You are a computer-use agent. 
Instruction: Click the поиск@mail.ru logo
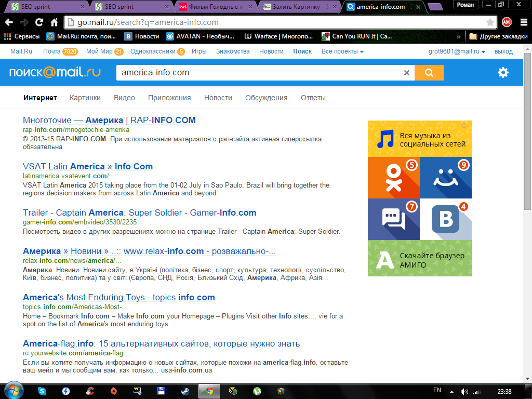[55, 72]
